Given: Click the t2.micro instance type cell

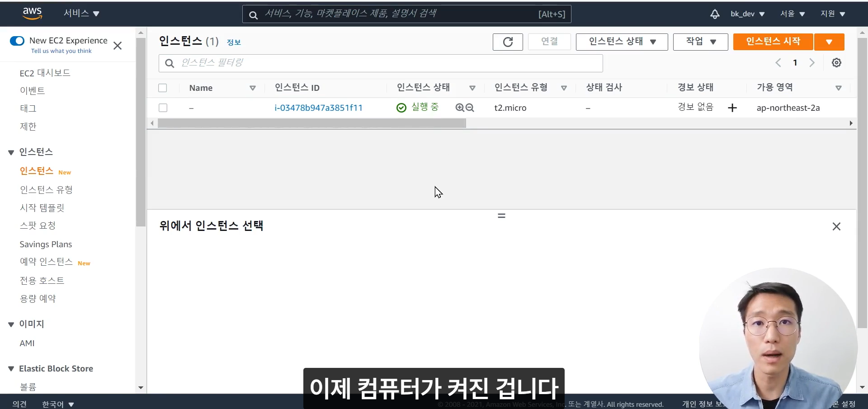Looking at the screenshot, I should pyautogui.click(x=510, y=108).
